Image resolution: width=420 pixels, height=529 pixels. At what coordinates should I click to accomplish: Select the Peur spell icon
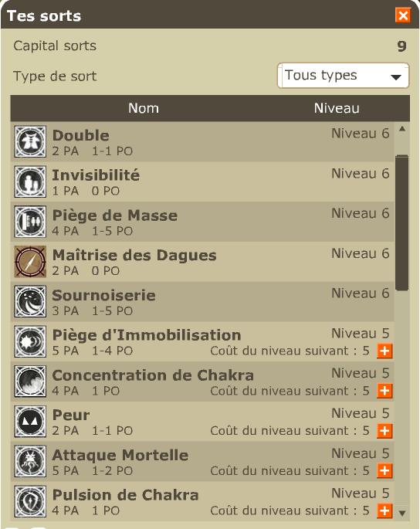tap(30, 422)
